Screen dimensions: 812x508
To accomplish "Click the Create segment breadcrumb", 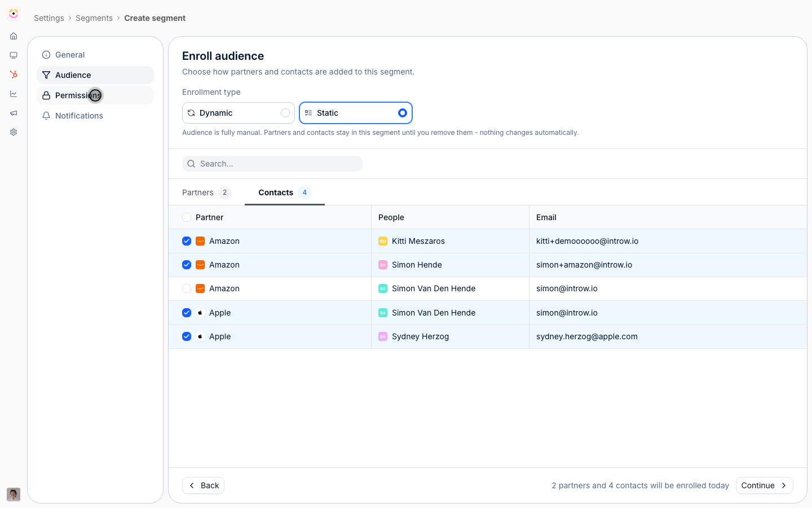I will point(155,18).
